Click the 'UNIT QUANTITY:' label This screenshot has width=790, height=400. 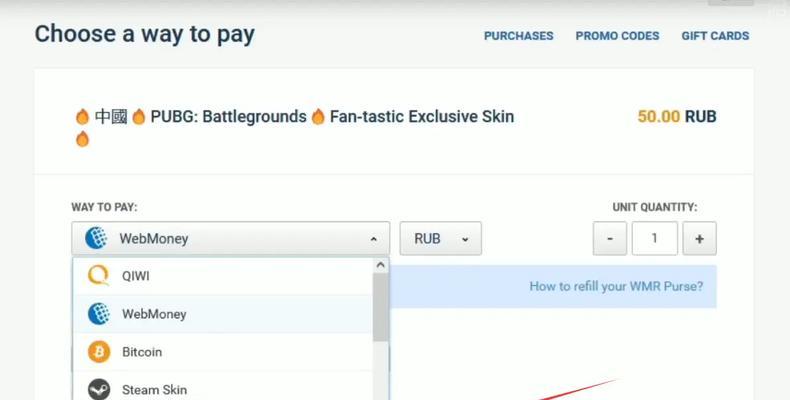[655, 207]
